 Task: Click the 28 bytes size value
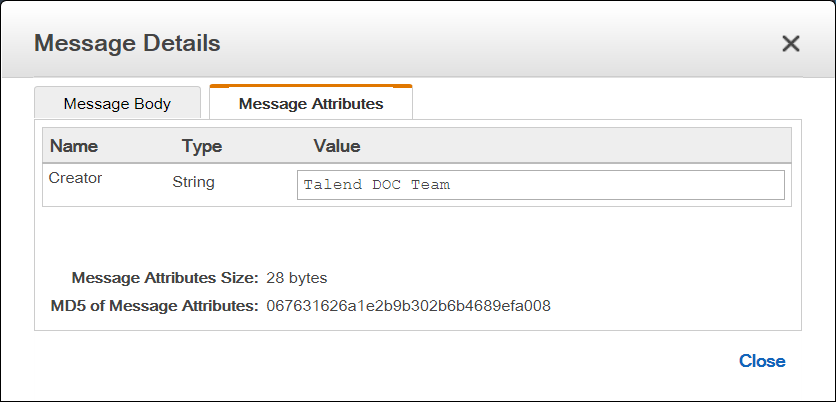[297, 277]
